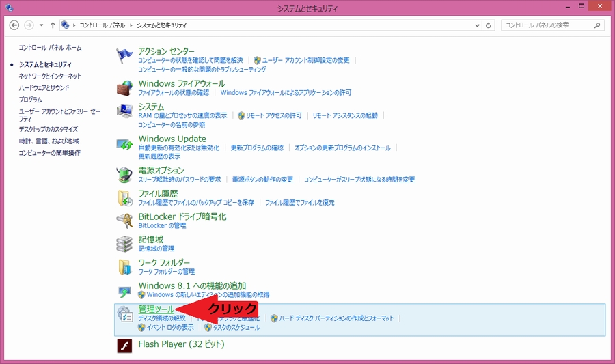
Task: Click 電源ボタンの動作の変更
Action: coord(262,180)
